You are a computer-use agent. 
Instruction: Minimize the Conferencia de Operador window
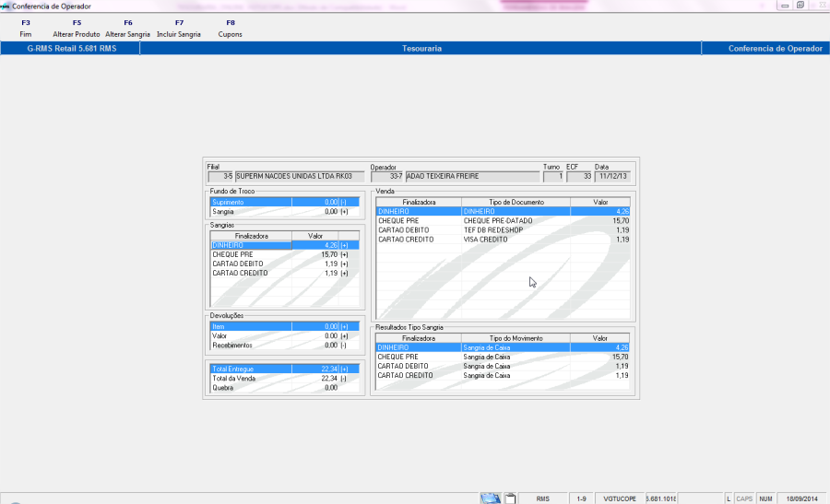785,6
